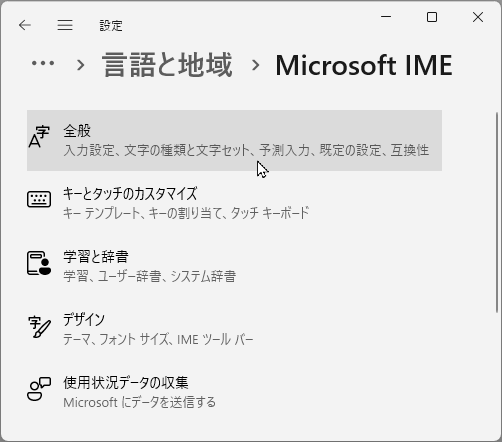Click the デザイン pen icon
Screen dimensions: 502x442
[40, 327]
